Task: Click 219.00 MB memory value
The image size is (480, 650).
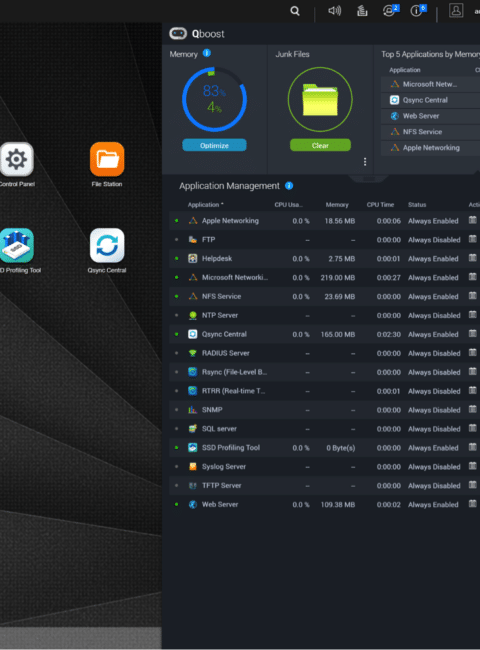Action: [338, 278]
